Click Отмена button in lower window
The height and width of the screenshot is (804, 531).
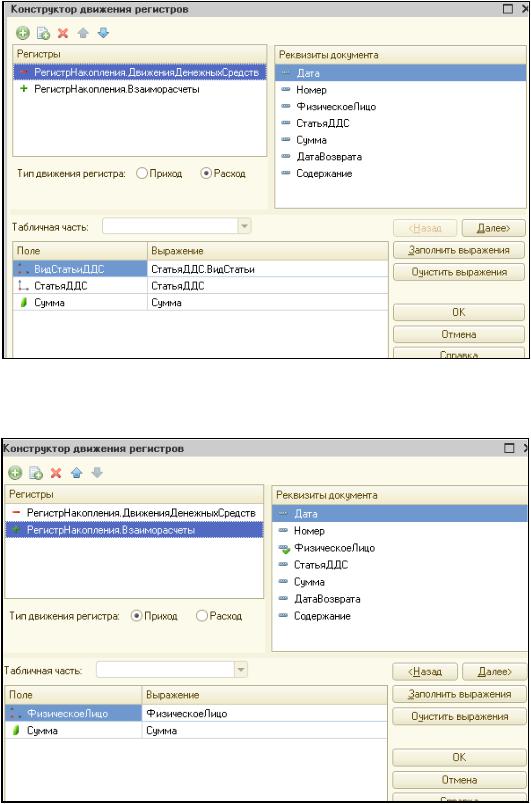coord(459,780)
